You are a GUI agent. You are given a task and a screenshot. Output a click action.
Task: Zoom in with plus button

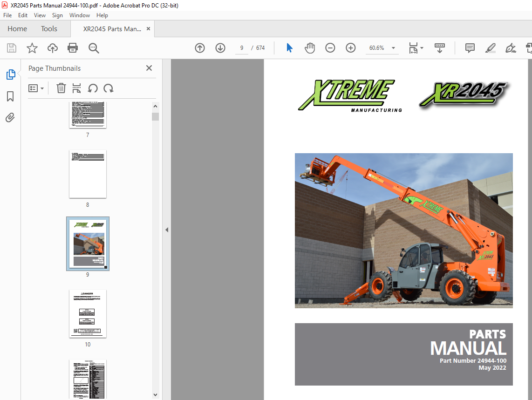[350, 48]
